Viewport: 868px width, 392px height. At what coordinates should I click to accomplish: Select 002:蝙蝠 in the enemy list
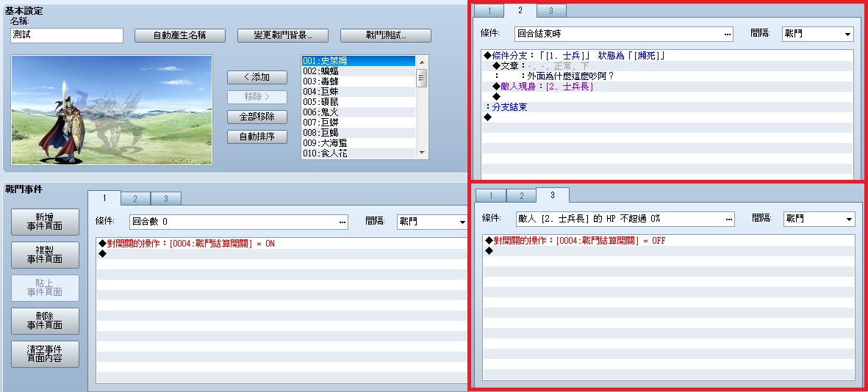(359, 71)
